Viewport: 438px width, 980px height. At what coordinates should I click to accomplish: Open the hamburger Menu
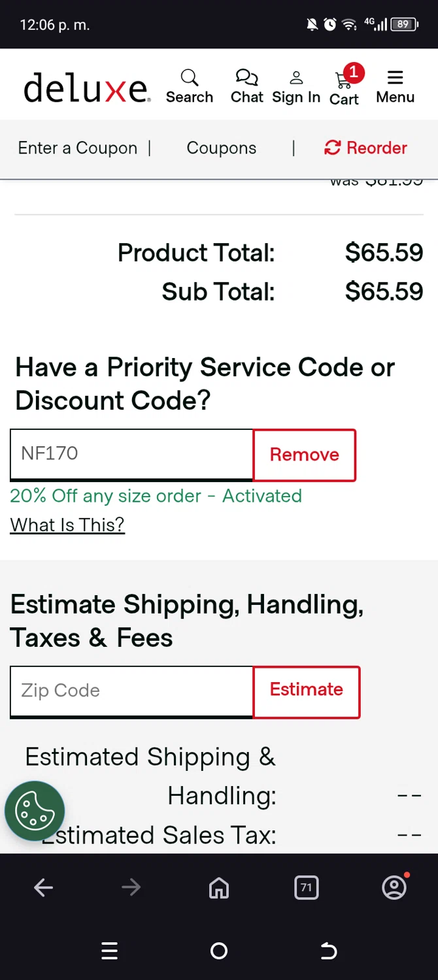[x=395, y=86]
